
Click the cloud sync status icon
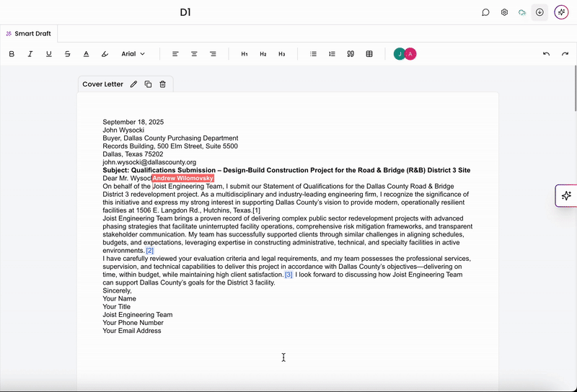click(521, 13)
